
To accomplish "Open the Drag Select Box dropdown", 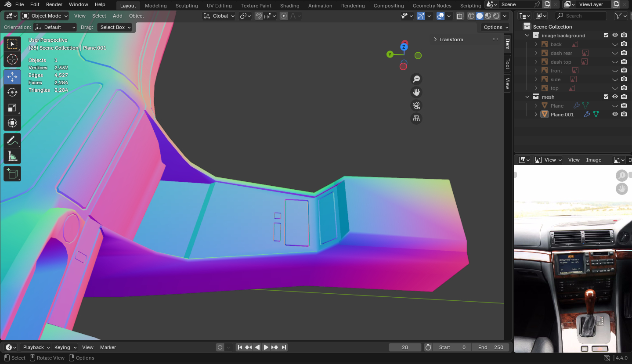I will [115, 27].
